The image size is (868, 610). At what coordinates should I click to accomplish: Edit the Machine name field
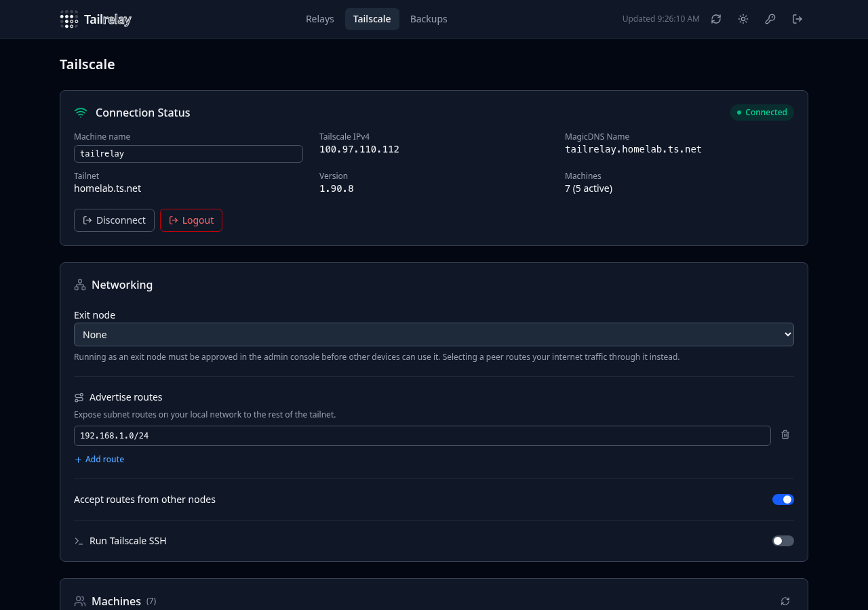[x=189, y=154]
